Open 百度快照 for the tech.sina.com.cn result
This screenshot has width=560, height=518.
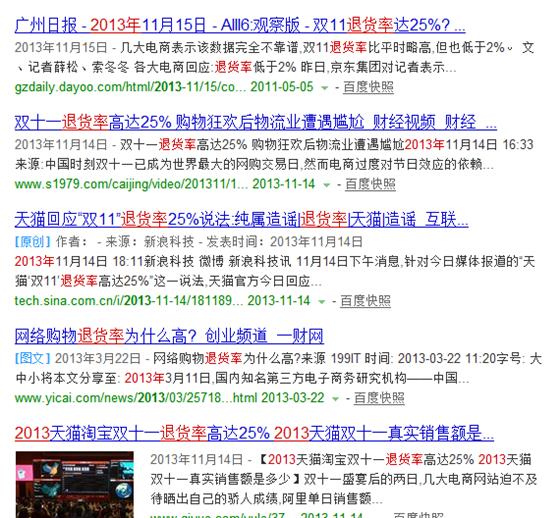365,301
